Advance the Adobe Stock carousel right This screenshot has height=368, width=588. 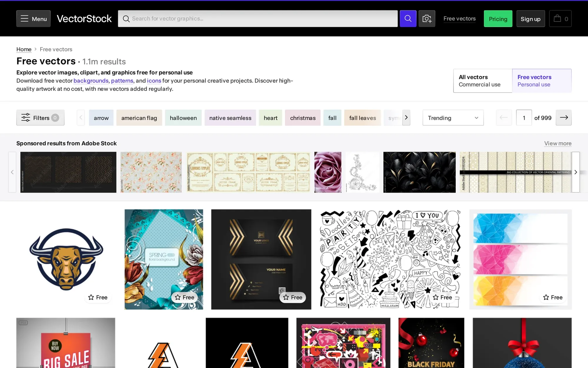click(576, 172)
